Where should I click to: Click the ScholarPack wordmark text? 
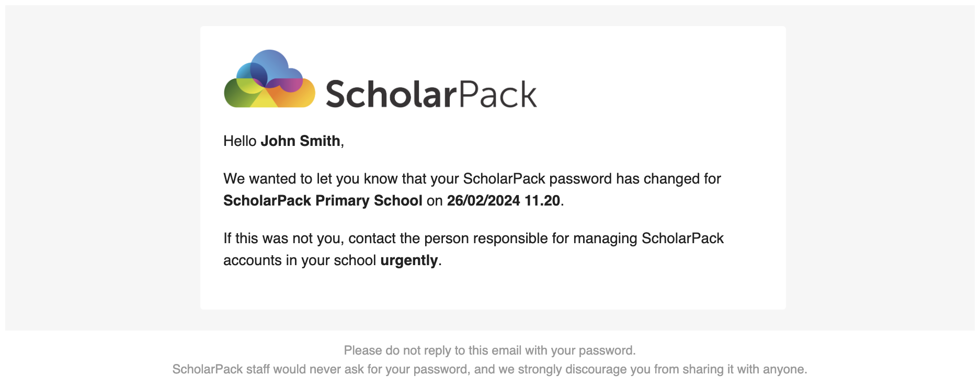pos(431,94)
